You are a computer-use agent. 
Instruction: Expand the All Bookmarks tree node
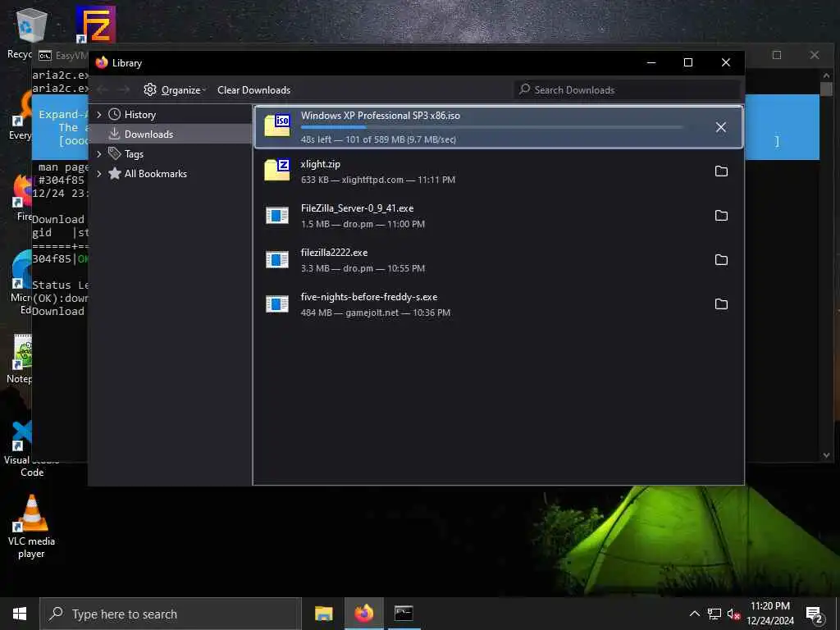coord(99,174)
